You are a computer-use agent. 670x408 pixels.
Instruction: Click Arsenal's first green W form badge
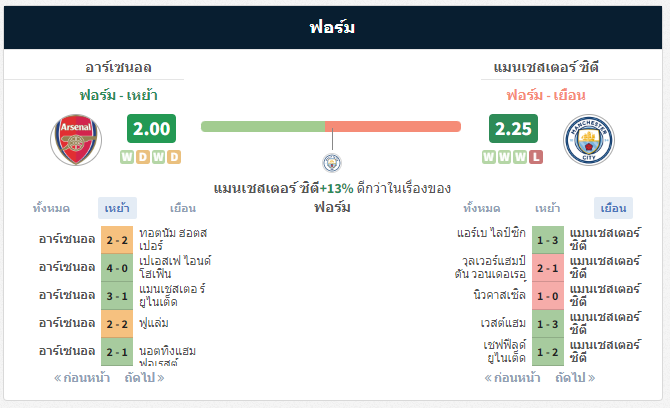pos(127,157)
